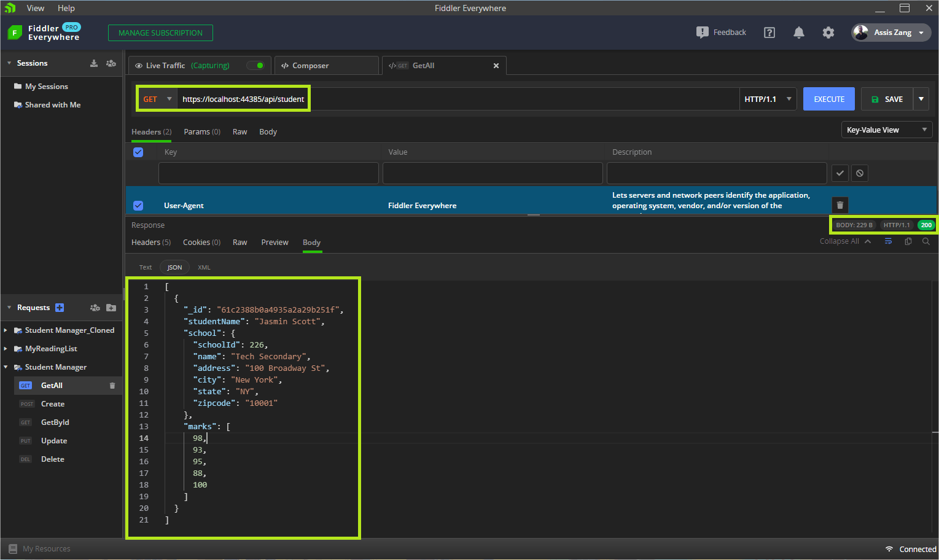This screenshot has width=939, height=560.
Task: Toggle word wrap in response body
Action: 889,241
